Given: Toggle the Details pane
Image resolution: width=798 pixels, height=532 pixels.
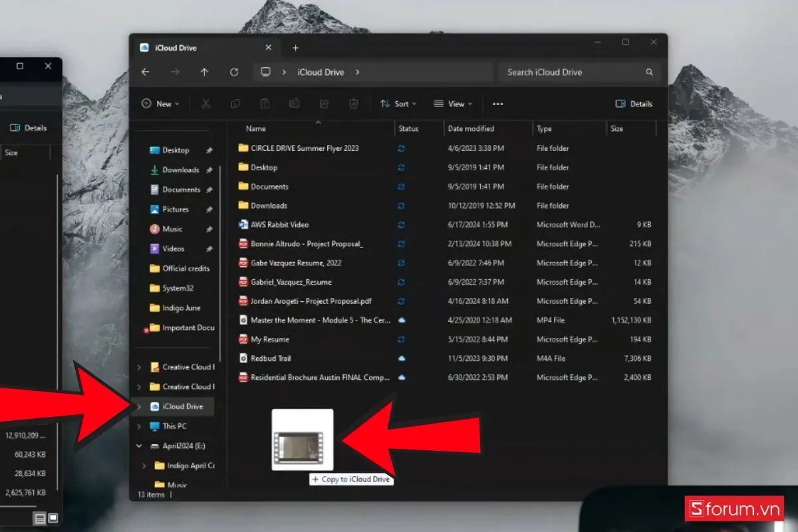Looking at the screenshot, I should (633, 104).
